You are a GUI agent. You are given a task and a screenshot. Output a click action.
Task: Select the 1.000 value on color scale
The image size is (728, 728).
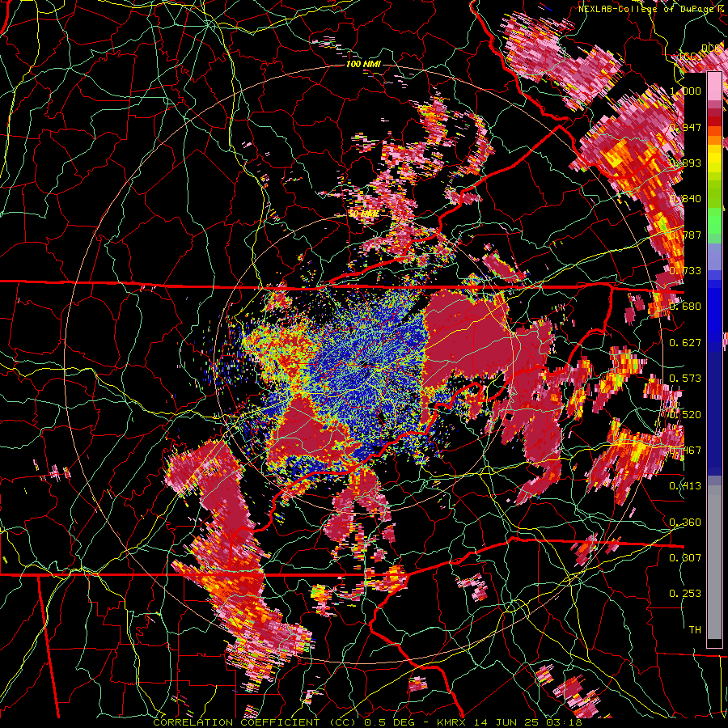(686, 91)
